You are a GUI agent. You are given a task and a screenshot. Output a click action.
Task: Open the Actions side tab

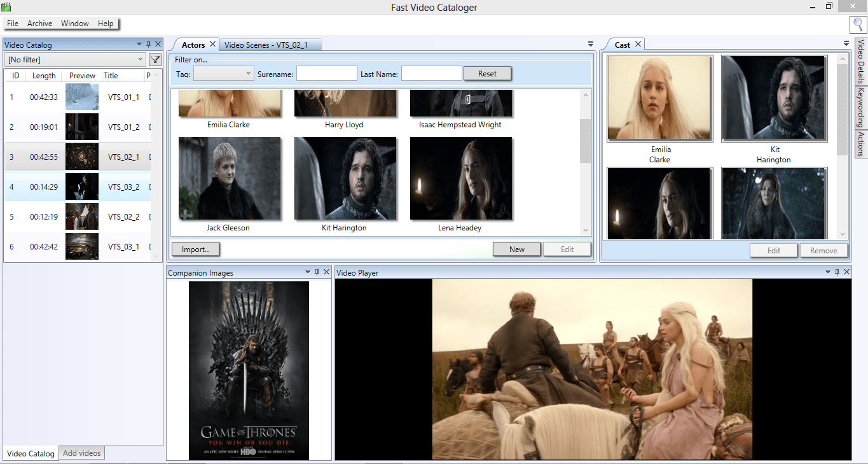click(x=861, y=143)
